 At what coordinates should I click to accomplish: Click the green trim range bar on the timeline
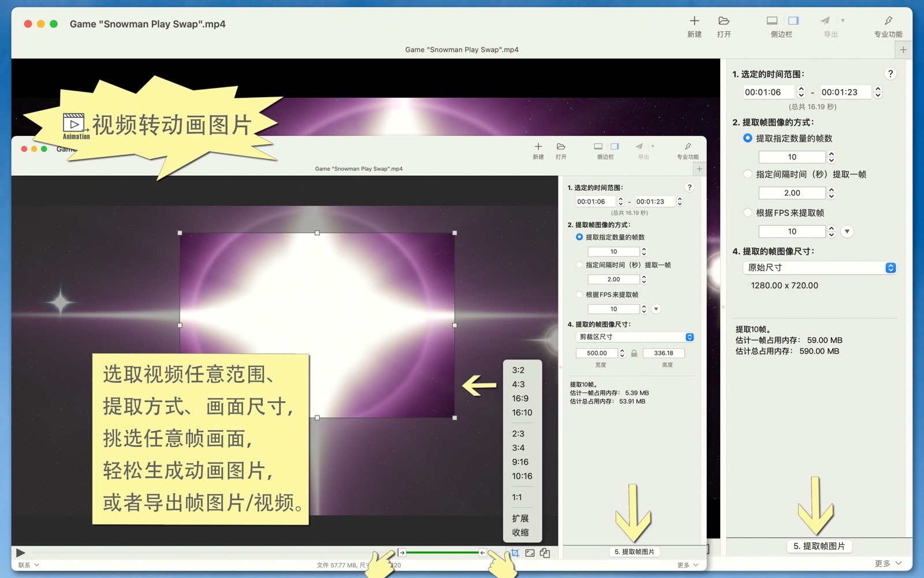[442, 553]
